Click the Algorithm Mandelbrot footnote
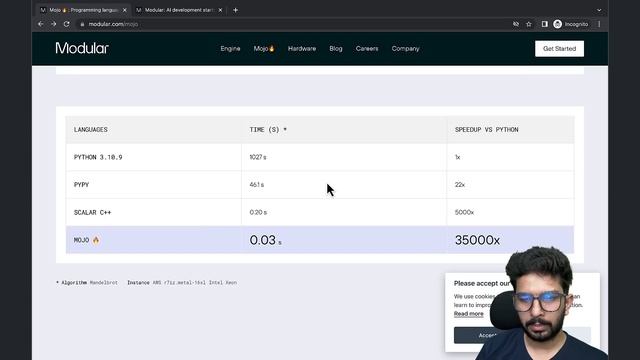 tap(87, 282)
